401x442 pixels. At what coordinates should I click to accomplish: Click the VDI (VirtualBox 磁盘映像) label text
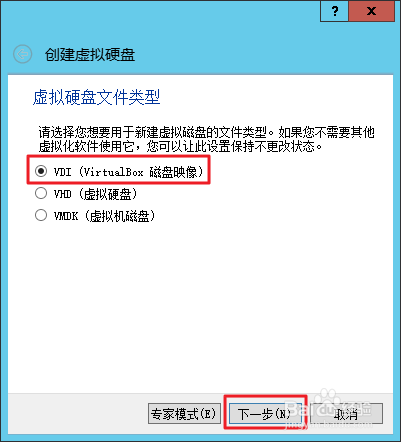(x=128, y=172)
